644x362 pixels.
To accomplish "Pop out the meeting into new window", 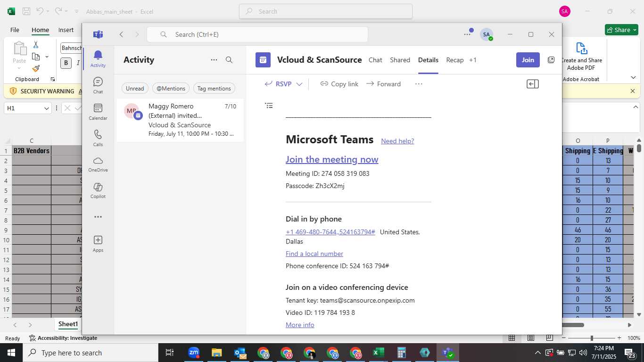I will tap(551, 60).
